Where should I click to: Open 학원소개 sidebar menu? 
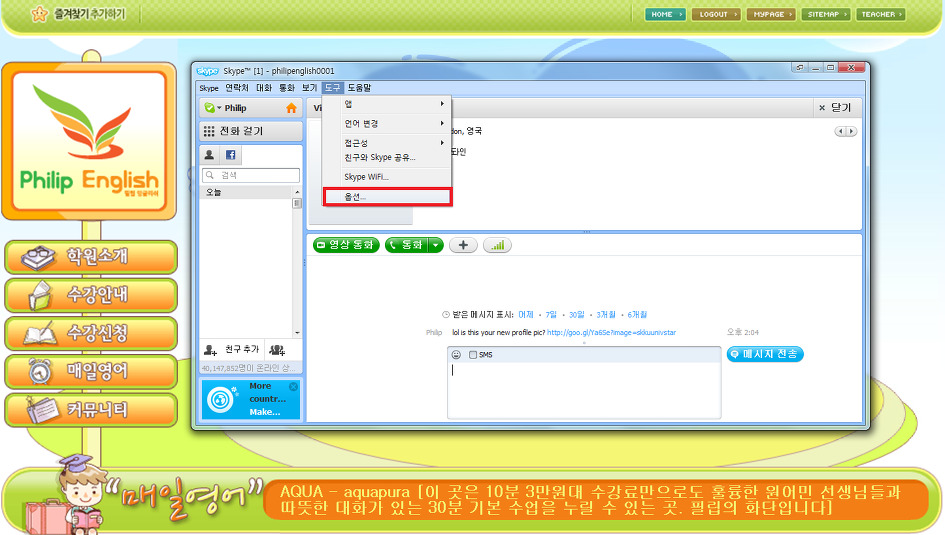pyautogui.click(x=91, y=257)
